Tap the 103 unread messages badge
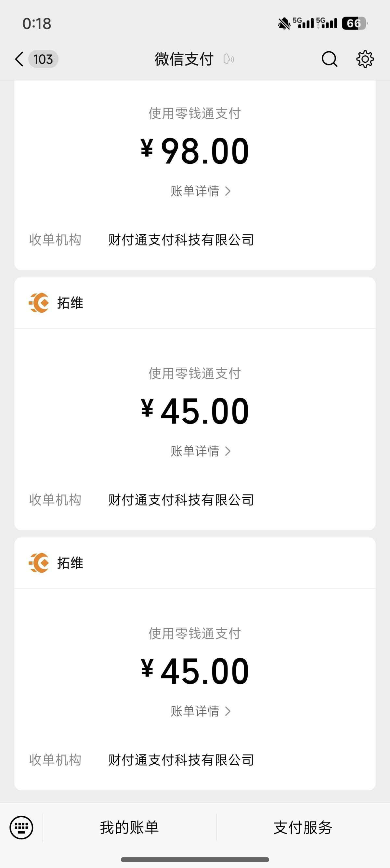 pyautogui.click(x=44, y=59)
